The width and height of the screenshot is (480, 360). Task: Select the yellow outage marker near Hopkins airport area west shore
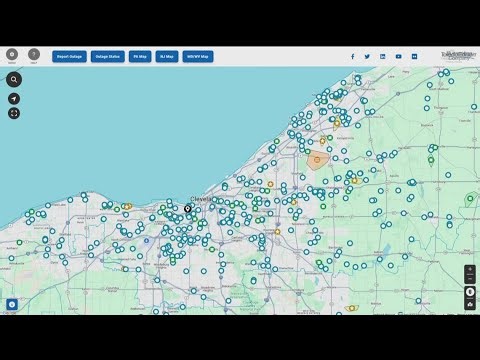click(127, 207)
